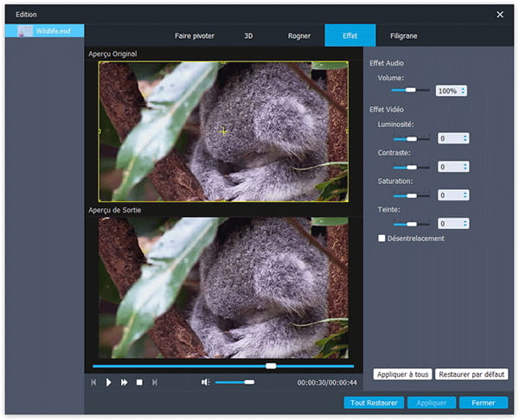
Task: Click Restaurer par défaut button
Action: (471, 374)
